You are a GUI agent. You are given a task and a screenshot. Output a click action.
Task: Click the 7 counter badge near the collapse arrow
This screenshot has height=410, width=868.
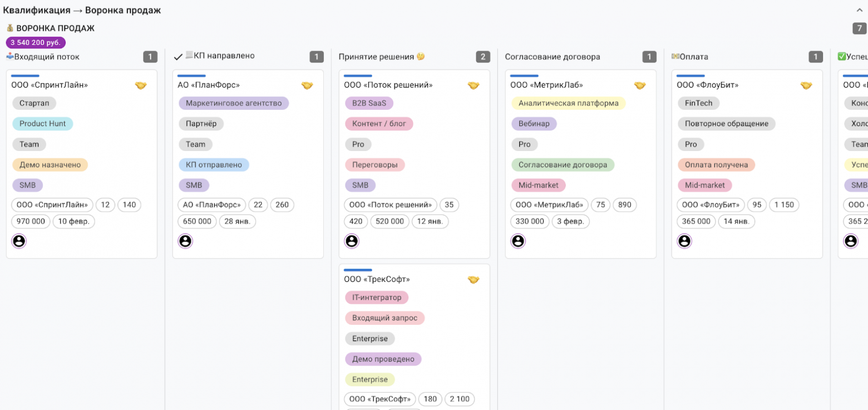[859, 27]
